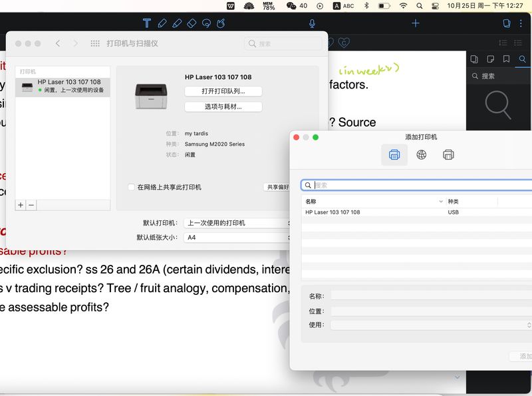Open the bookmark icon in the sidebar
Viewport: 532px width, 396px height.
point(506,59)
